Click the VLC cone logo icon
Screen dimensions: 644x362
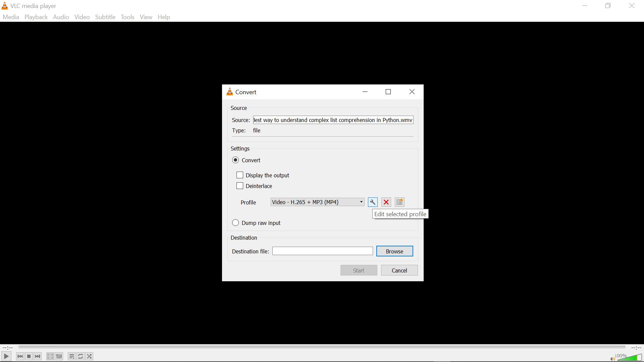(6, 6)
